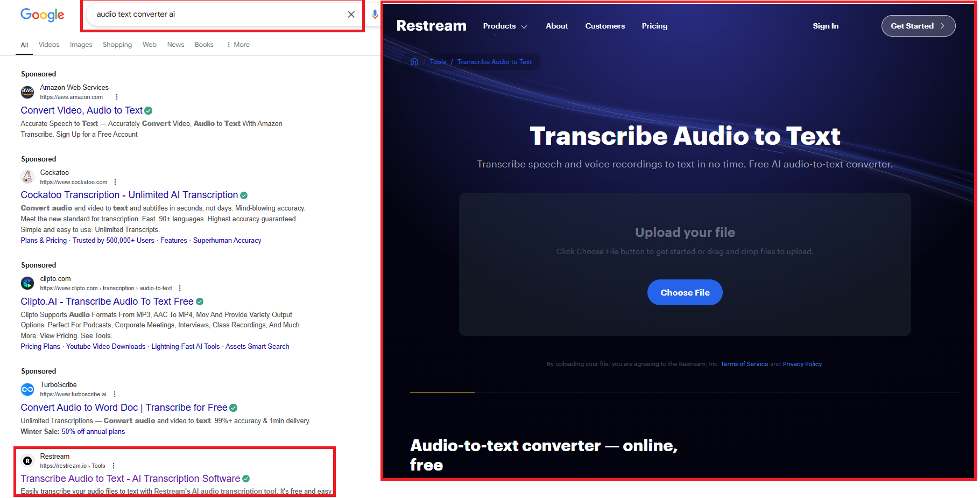Open the Tools breadcrumb link
The image size is (980, 498).
438,62
